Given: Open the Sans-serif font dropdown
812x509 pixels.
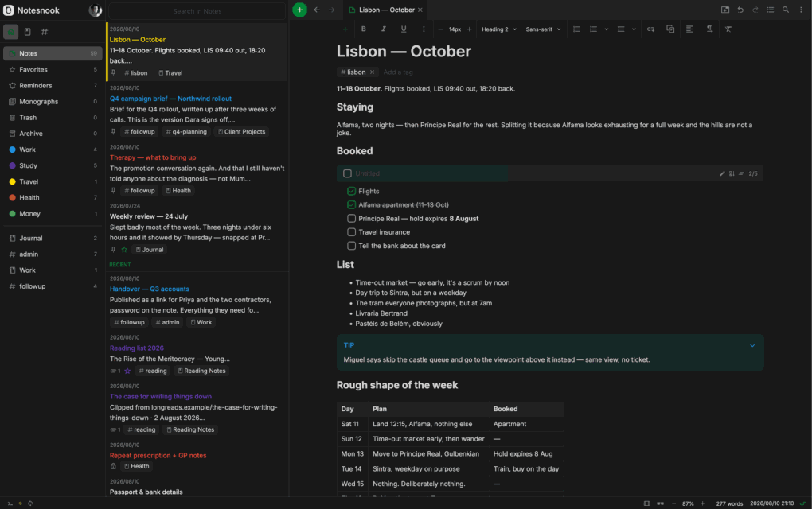Looking at the screenshot, I should [x=543, y=29].
